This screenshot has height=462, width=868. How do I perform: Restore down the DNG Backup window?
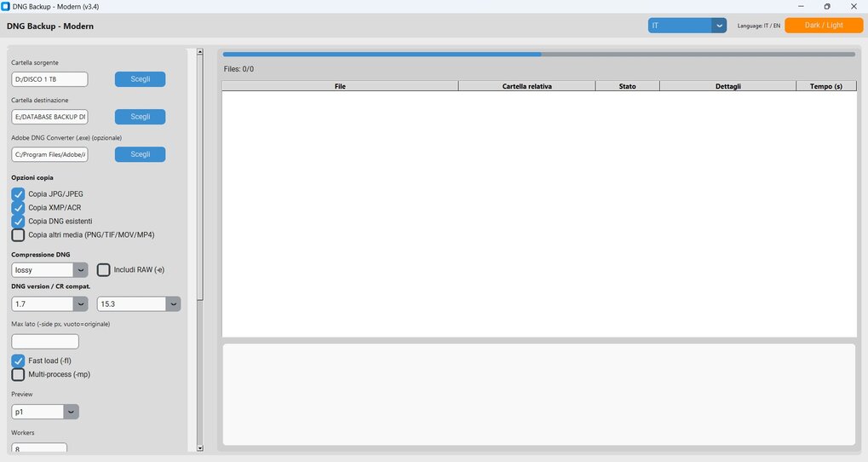827,7
